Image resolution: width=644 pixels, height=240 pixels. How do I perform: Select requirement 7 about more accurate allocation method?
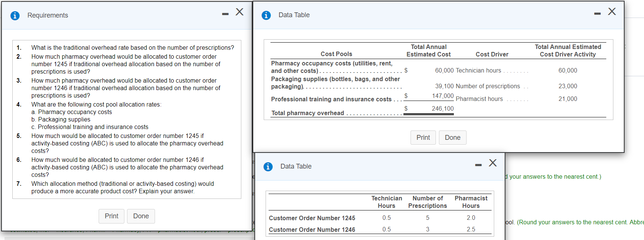coord(123,187)
